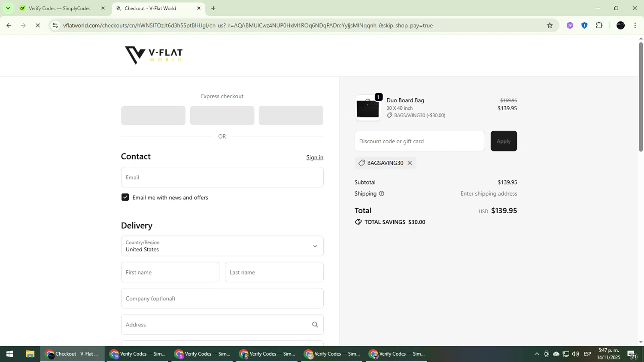Open the Windows Start menu
Viewport: 644px width, 362px height.
pos(9,354)
